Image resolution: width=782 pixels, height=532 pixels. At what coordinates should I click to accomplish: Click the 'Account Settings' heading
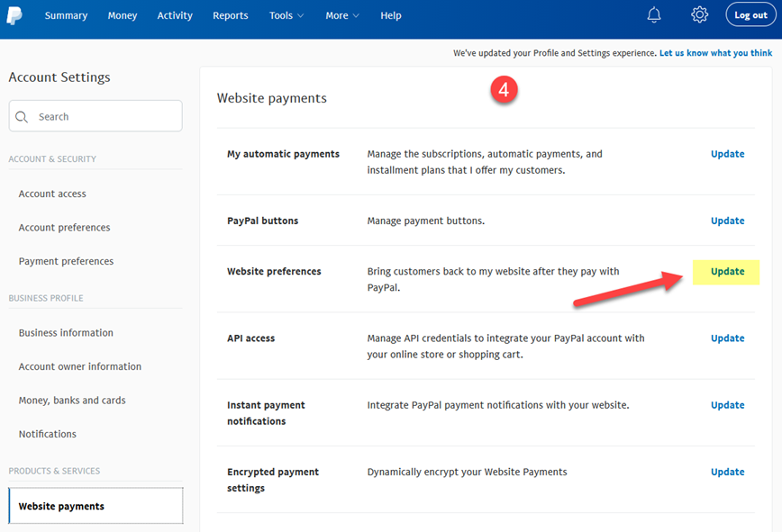(59, 77)
